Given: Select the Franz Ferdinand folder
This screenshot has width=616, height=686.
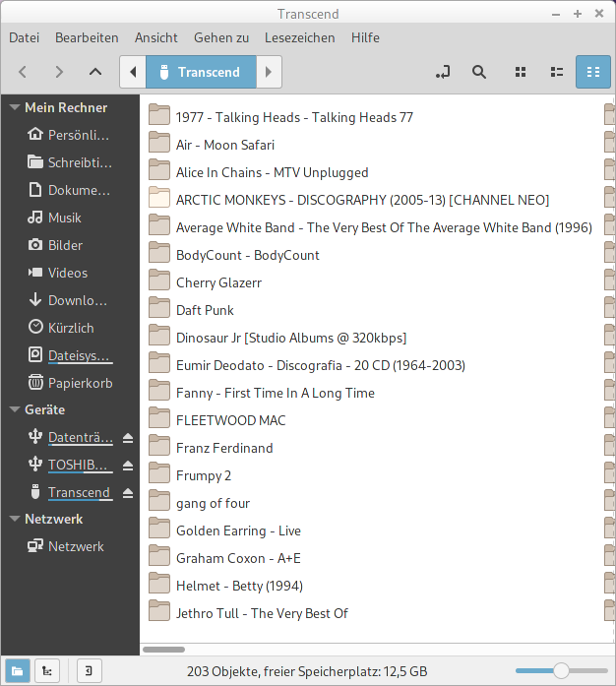Looking at the screenshot, I should coord(211,448).
